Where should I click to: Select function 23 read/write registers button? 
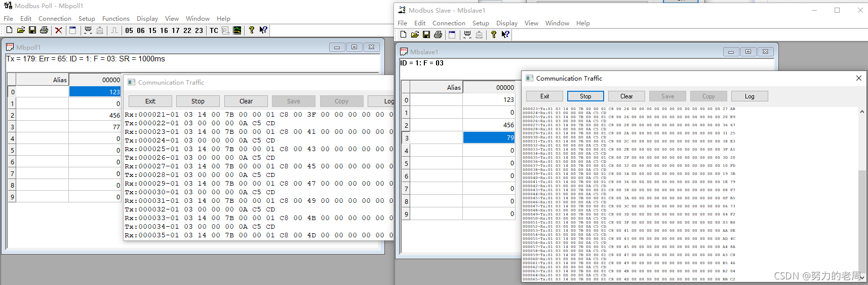199,30
